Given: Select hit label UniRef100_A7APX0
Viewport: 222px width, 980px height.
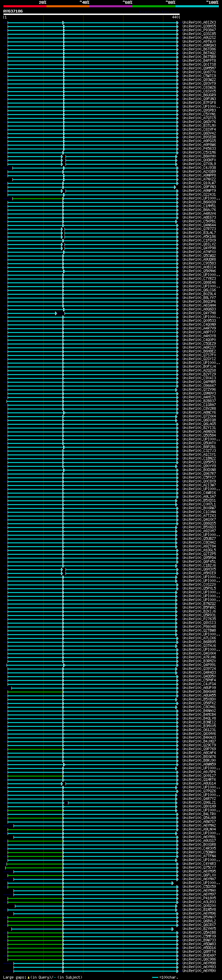Looking at the screenshot, I should pos(199,252).
